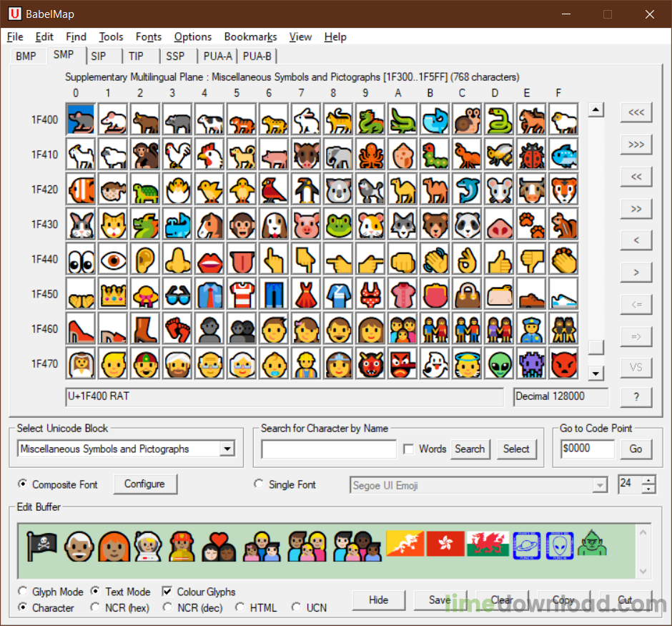
Task: Click the Configure composite font button
Action: tap(145, 484)
